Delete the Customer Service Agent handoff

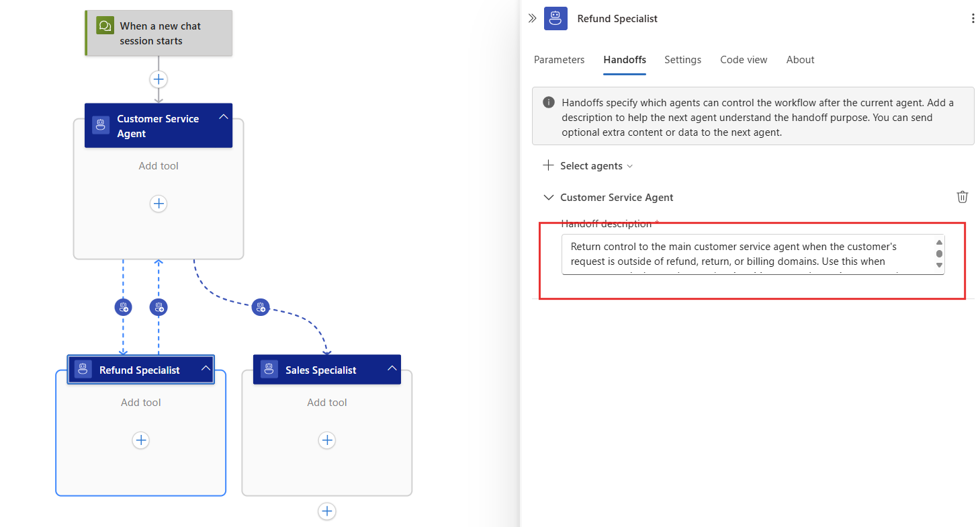point(962,197)
